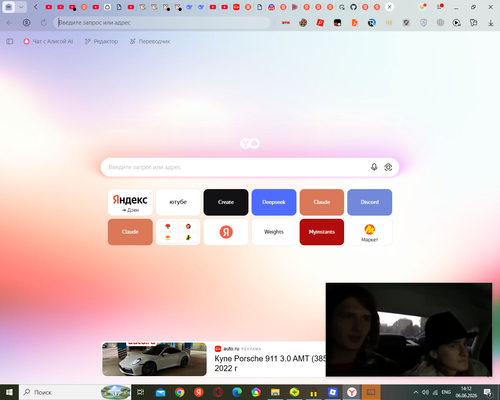
Task: Open the red Myinstants tile
Action: 322,232
